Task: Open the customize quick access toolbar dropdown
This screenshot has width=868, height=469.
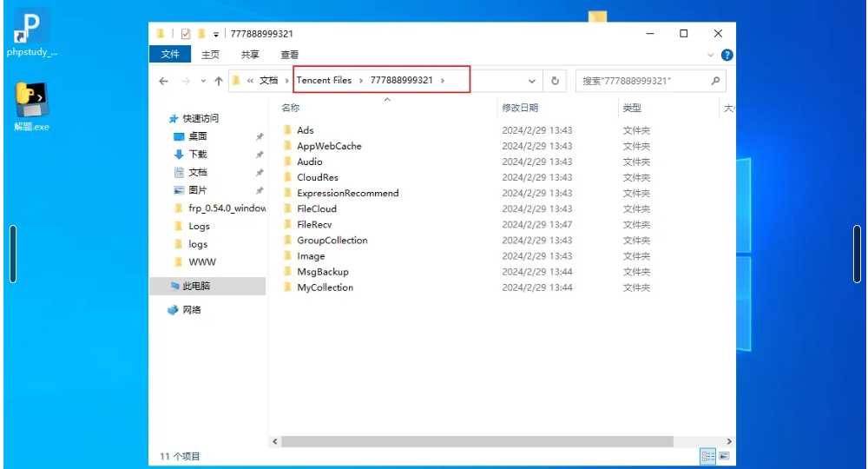Action: coord(216,35)
